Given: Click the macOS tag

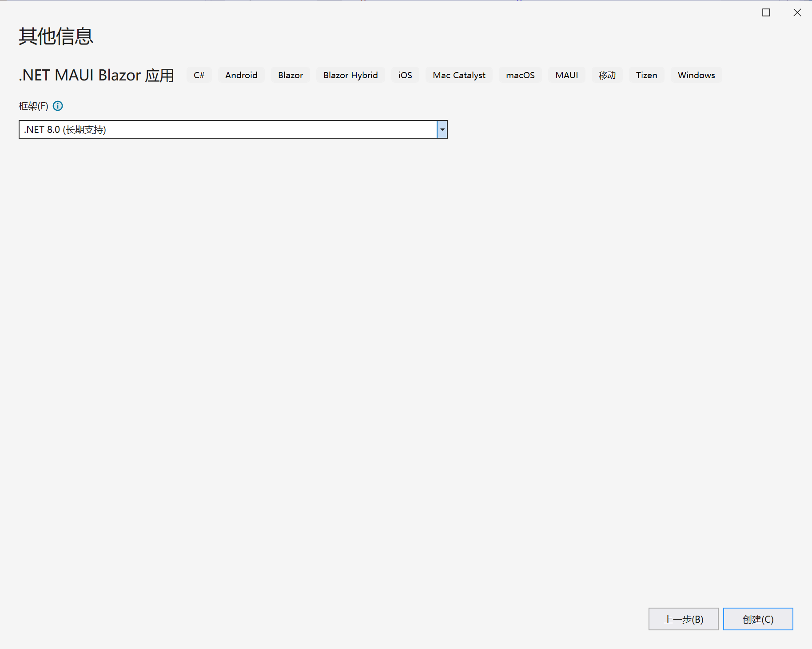Looking at the screenshot, I should coord(520,75).
